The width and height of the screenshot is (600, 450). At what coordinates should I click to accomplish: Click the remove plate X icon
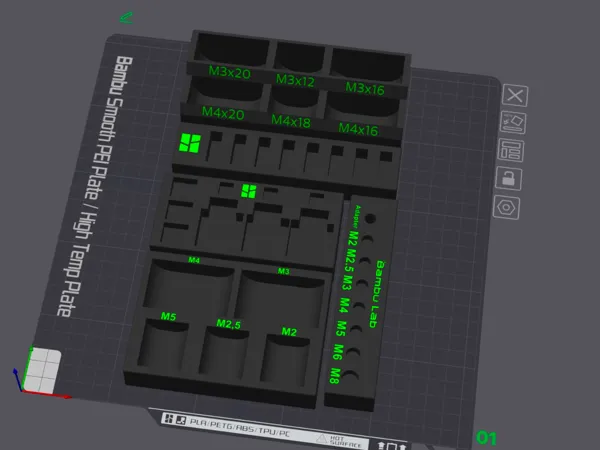(515, 95)
